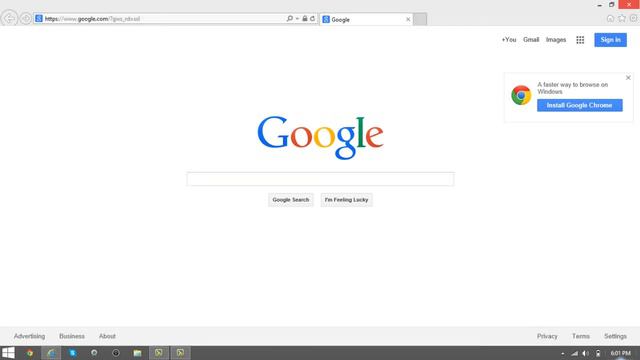The image size is (640, 360).
Task: Click the 'A faster way to browse' text
Action: [572, 88]
